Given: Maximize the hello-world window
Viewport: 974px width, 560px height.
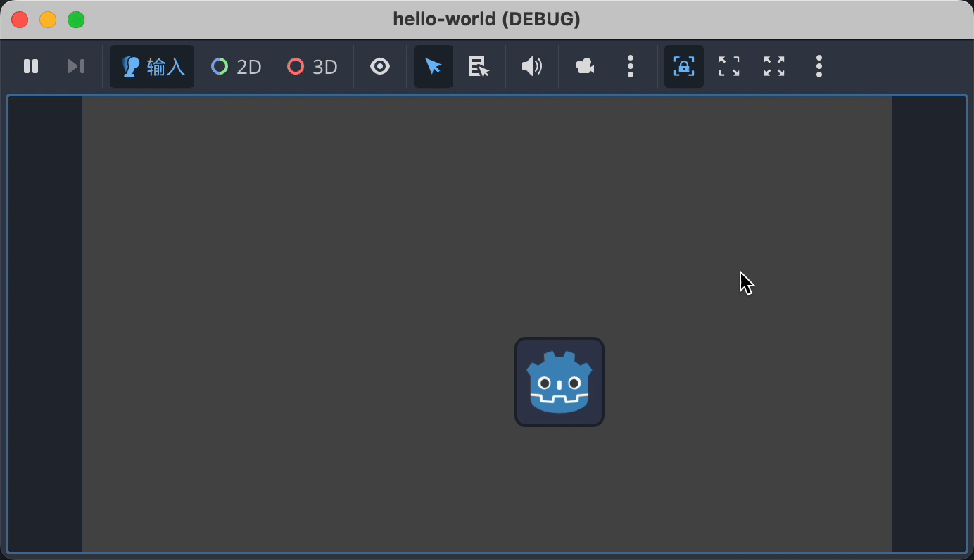Looking at the screenshot, I should (76, 20).
